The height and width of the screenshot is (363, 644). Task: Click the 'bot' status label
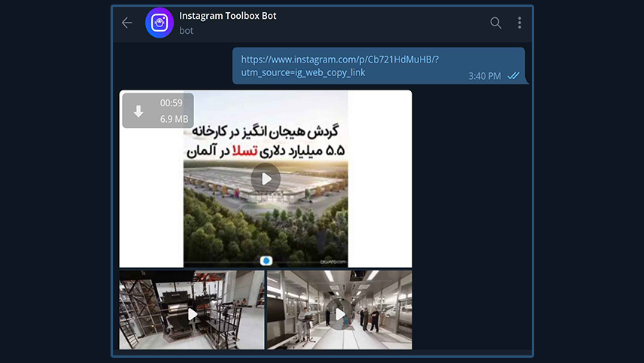[x=186, y=30]
